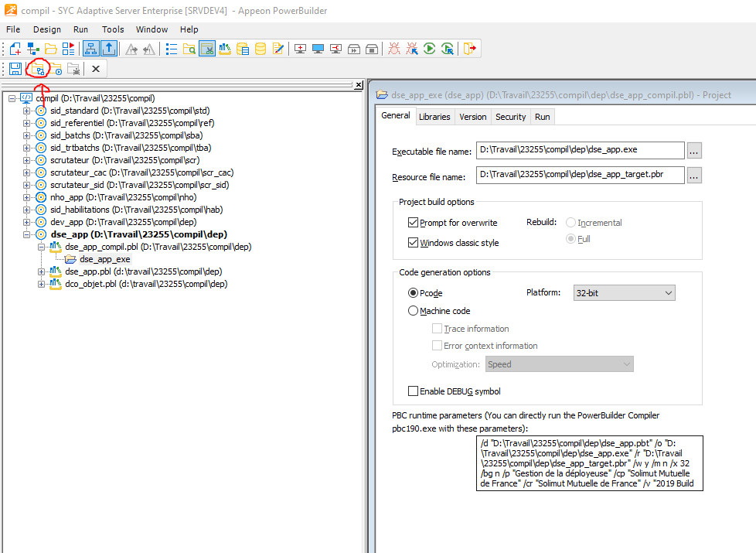Open the Tools menu
Viewport: 756px width, 553px height.
point(113,29)
